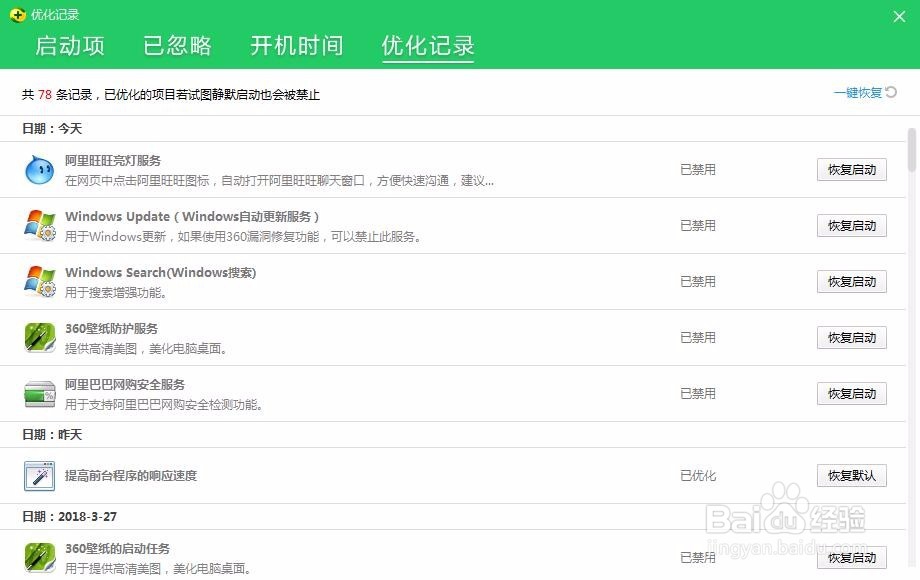920x580 pixels.
Task: Click description 提供高清美图，美化电脑桌面。
Action: click(146, 349)
